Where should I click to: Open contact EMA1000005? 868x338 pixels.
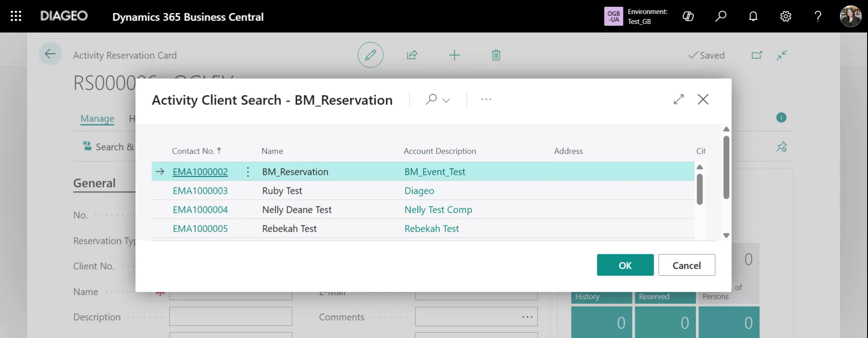click(x=200, y=229)
